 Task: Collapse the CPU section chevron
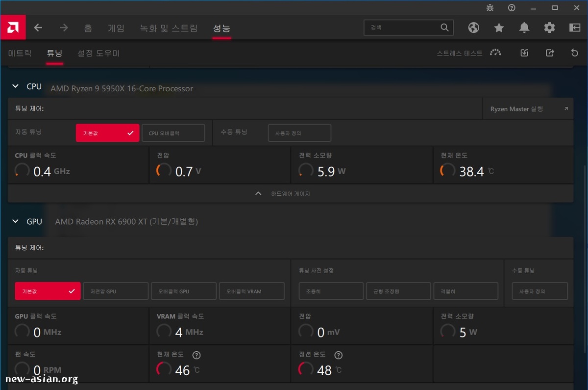(x=15, y=86)
